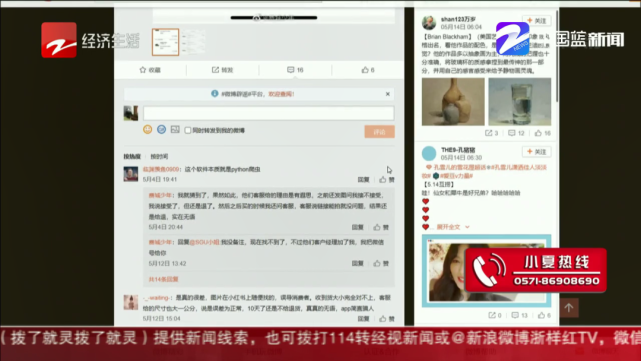This screenshot has height=361, width=641.
Task: Like the comment dated 5月4日 19:41
Action: tap(387, 180)
